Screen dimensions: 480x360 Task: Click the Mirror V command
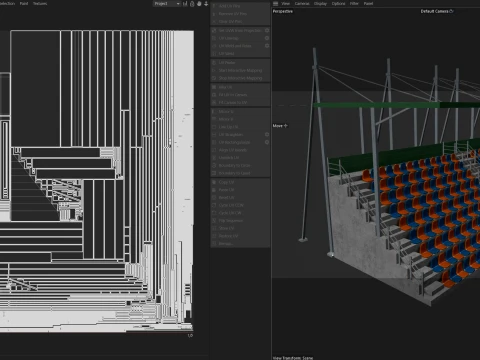240,119
